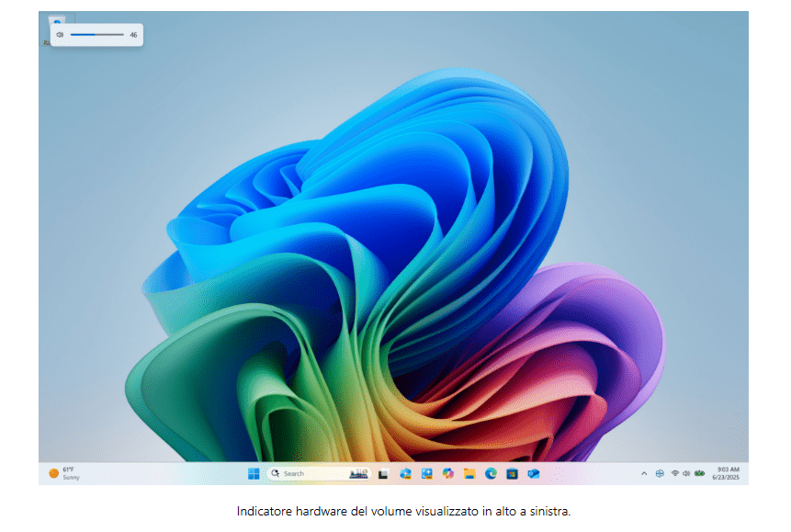Screen dimensions: 791x532
Task: Mute using the volume flyout speaker icon
Action: click(x=60, y=35)
